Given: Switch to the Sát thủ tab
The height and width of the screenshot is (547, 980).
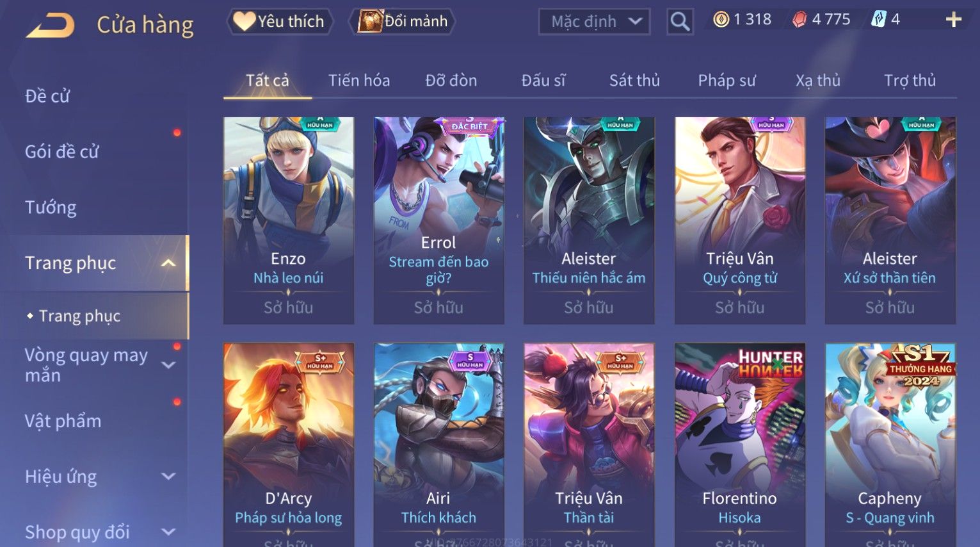Looking at the screenshot, I should 634,80.
